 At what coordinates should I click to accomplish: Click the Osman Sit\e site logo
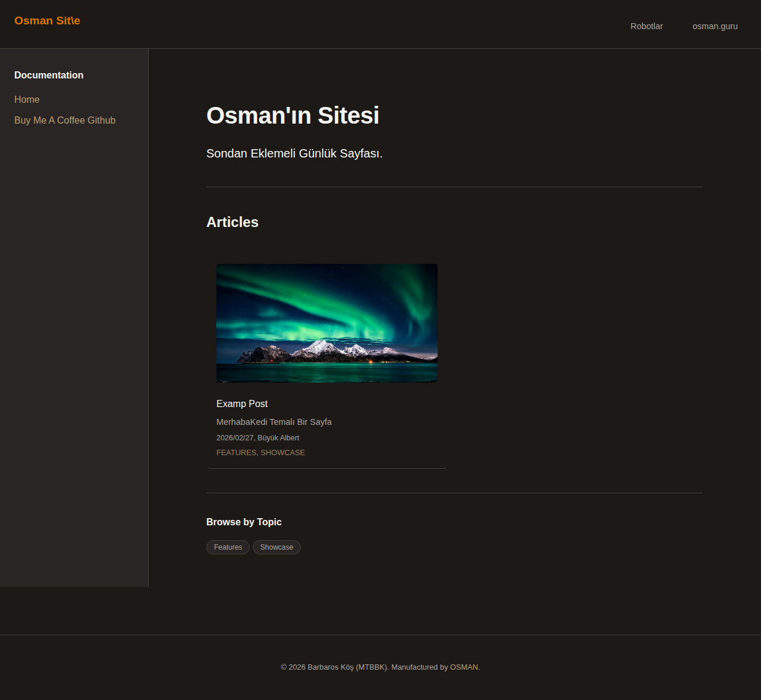point(47,21)
